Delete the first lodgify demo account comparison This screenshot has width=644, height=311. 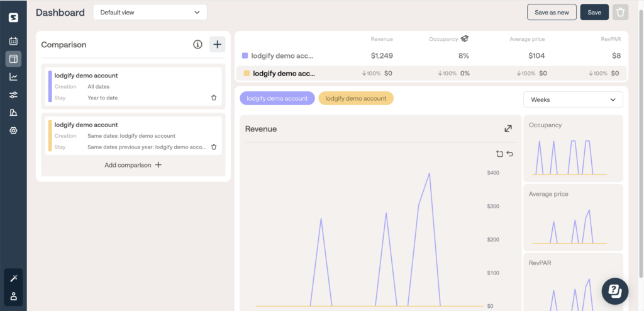pos(214,98)
